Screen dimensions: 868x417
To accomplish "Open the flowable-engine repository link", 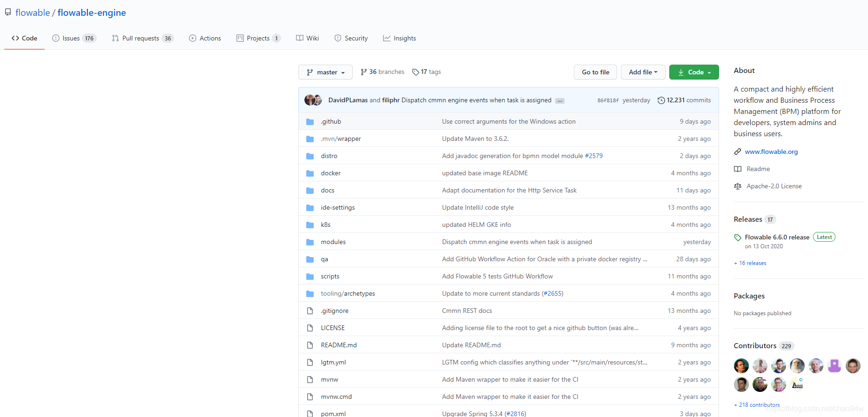I will pos(92,13).
